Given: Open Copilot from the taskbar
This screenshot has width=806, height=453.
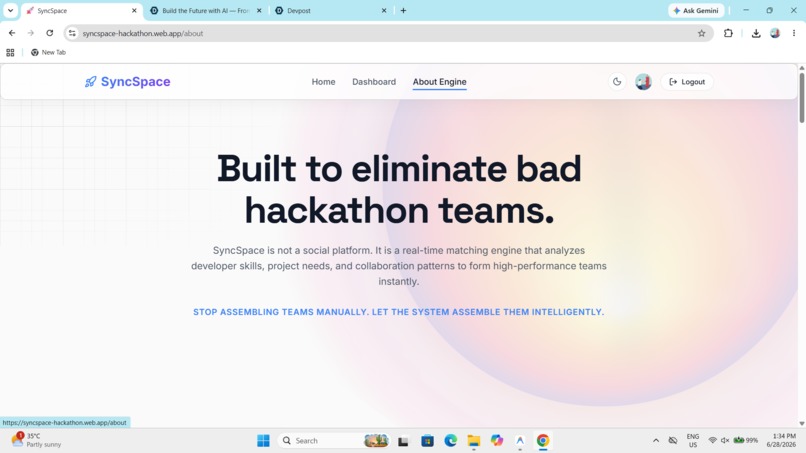Looking at the screenshot, I should pyautogui.click(x=497, y=441).
